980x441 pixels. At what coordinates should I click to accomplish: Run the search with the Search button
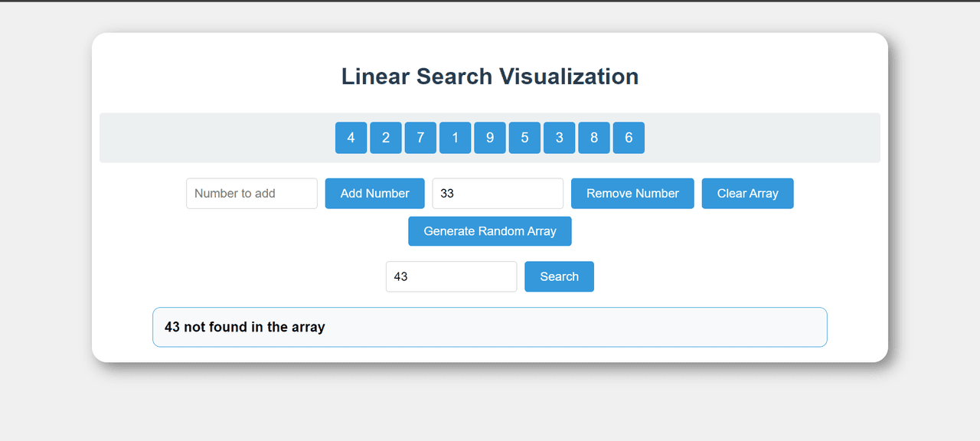tap(559, 277)
